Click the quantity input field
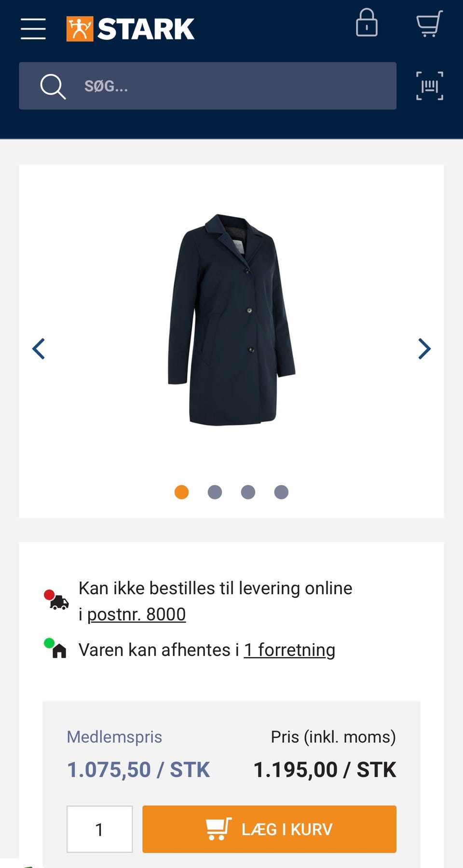 coord(99,829)
